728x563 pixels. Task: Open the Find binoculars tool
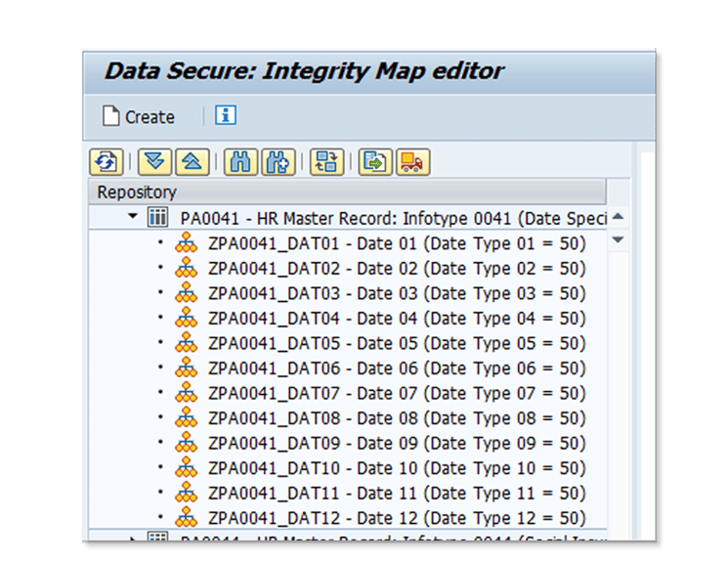click(240, 162)
